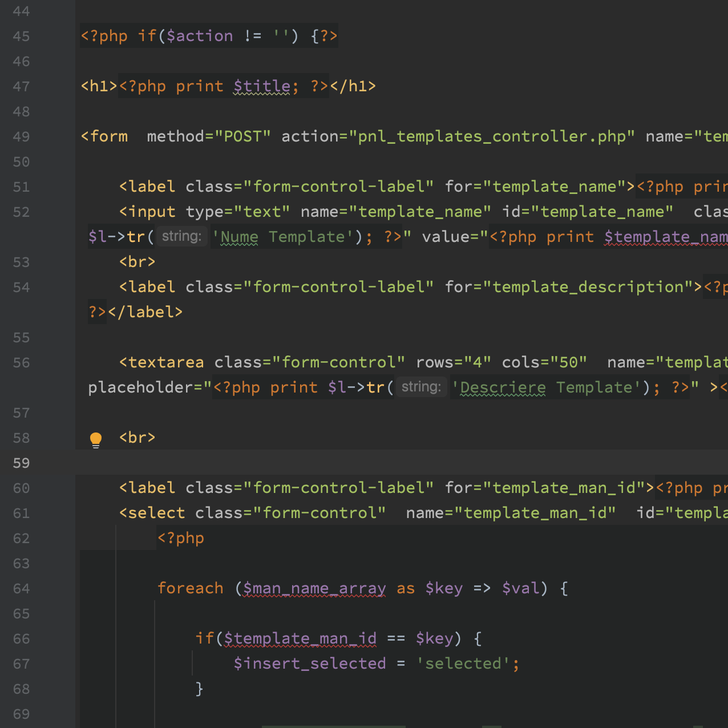This screenshot has width=728, height=728.
Task: Click the closing </label> tag
Action: click(145, 312)
